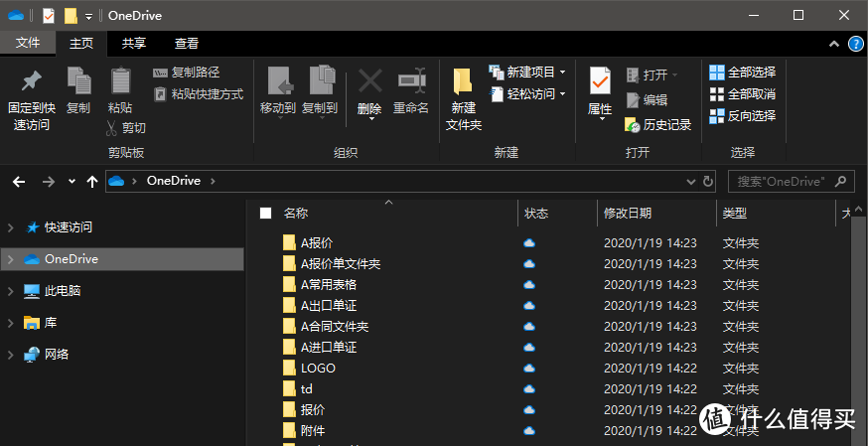The width and height of the screenshot is (868, 446).
Task: Select the A出口单证 folder
Action: [329, 306]
